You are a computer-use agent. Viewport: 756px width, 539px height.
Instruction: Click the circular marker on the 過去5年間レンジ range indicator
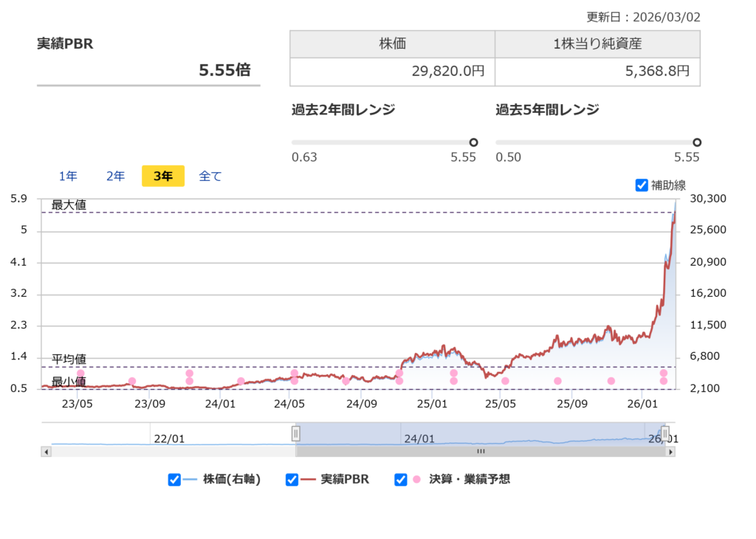pos(695,142)
